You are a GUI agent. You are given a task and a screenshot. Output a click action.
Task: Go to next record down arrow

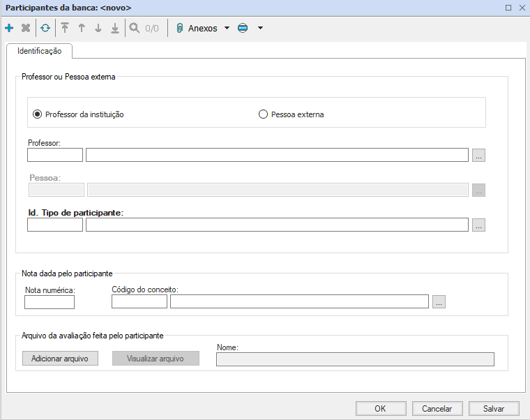coord(98,29)
